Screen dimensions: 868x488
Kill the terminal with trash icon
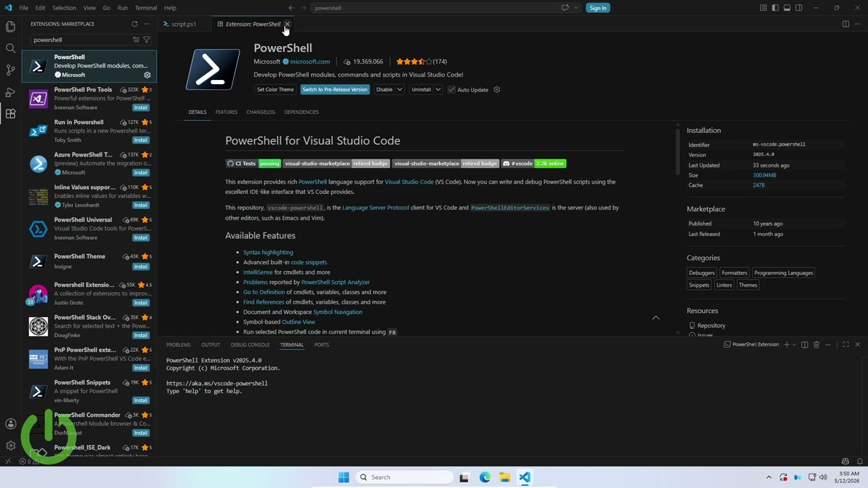coord(816,344)
